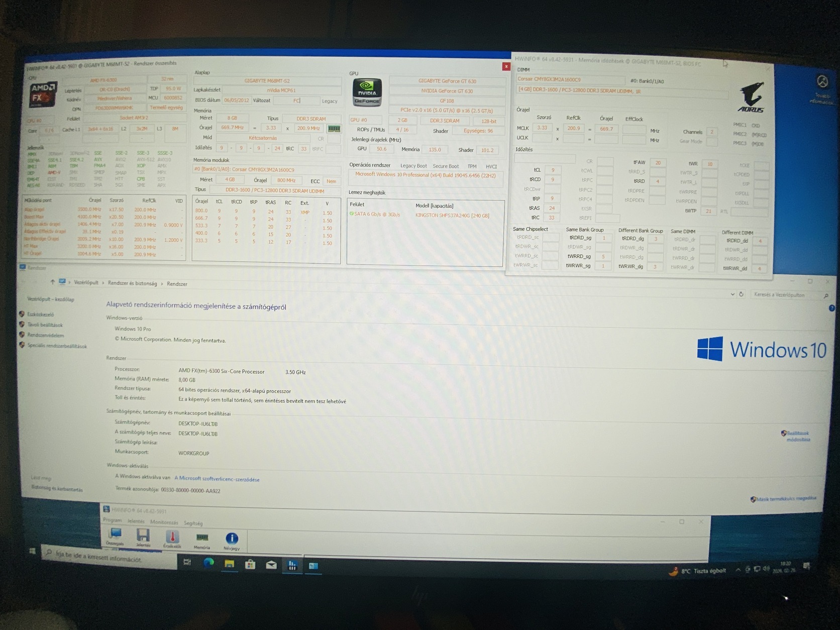Viewport: 840px width, 630px height.
Task: Open File Explorer from the taskbar
Action: [229, 564]
